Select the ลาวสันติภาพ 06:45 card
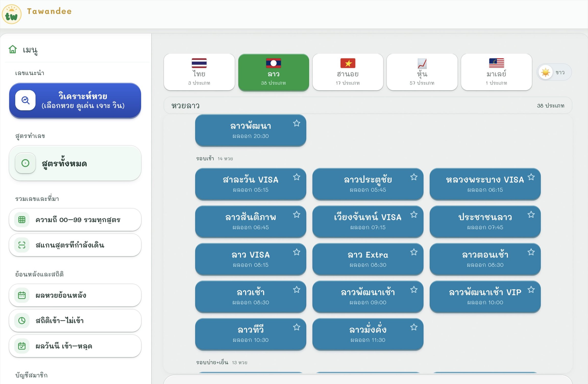This screenshot has width=588, height=384. point(251,221)
